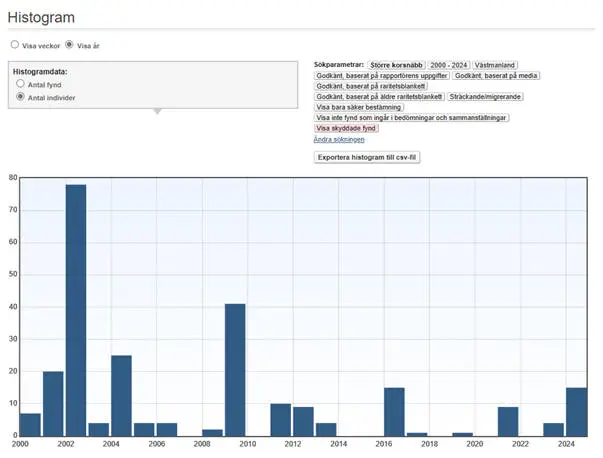The height and width of the screenshot is (458, 603).
Task: Click the 'Större korsnäbb' search parameter tag
Action: [396, 64]
